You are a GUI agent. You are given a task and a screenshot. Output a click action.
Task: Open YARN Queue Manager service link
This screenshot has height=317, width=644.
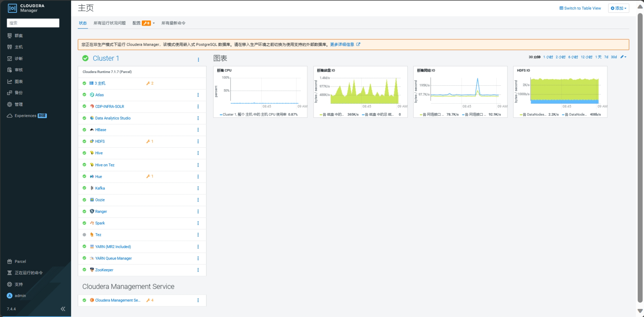[x=114, y=258]
